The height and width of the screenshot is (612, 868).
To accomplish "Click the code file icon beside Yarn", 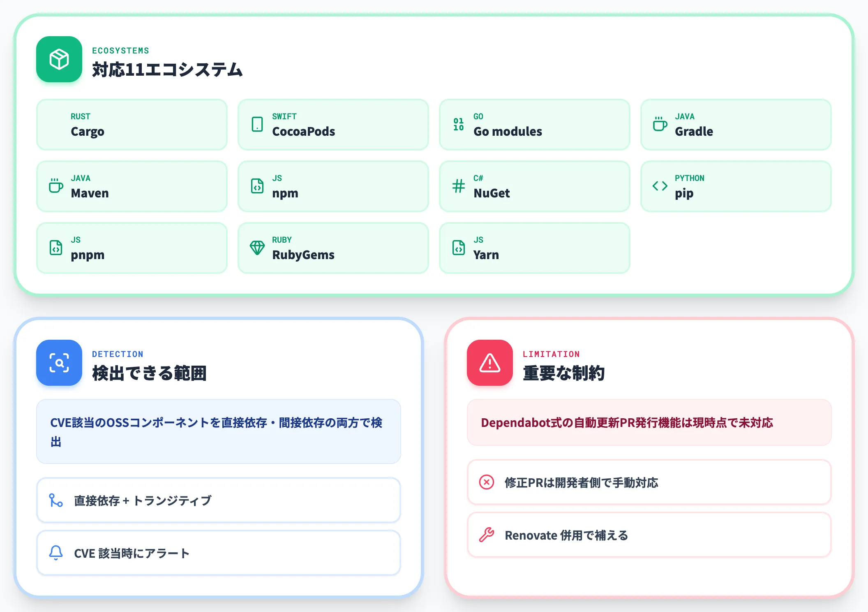I will coord(459,248).
